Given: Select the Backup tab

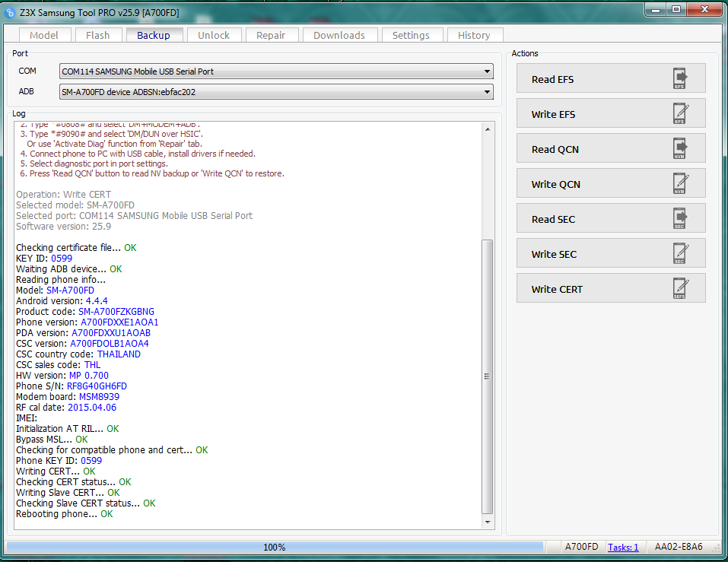Looking at the screenshot, I should [154, 35].
